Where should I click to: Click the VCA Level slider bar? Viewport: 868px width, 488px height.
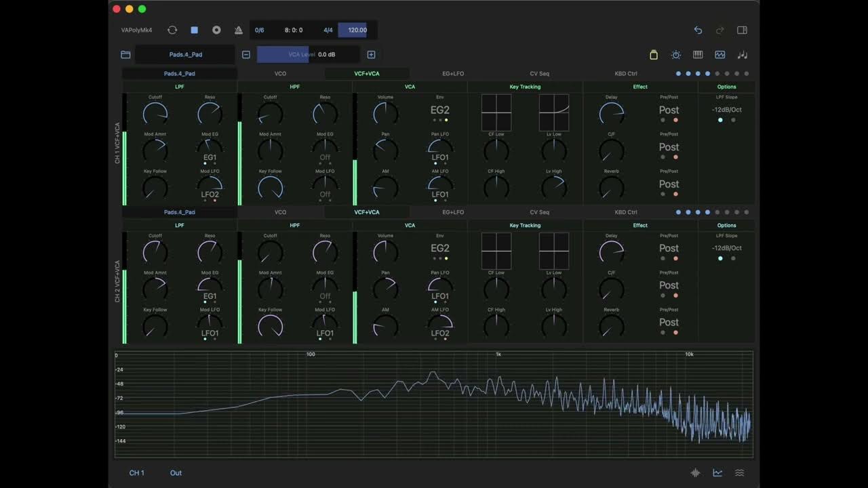[309, 54]
